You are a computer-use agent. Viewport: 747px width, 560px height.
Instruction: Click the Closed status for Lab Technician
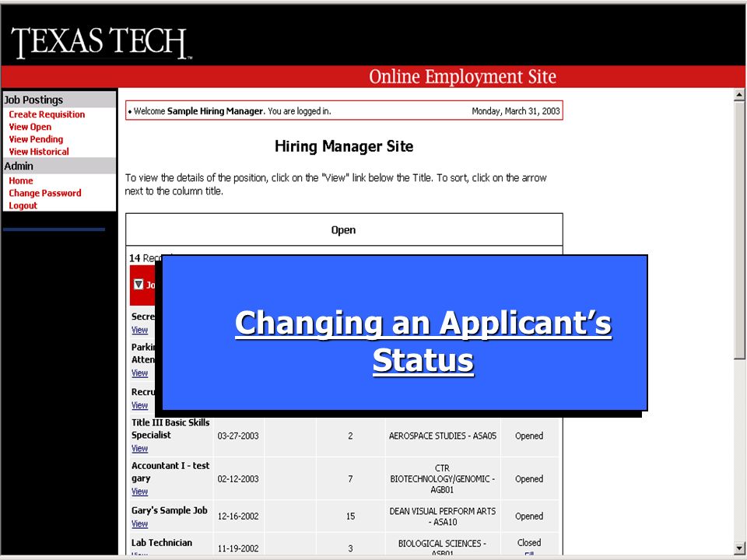[529, 542]
